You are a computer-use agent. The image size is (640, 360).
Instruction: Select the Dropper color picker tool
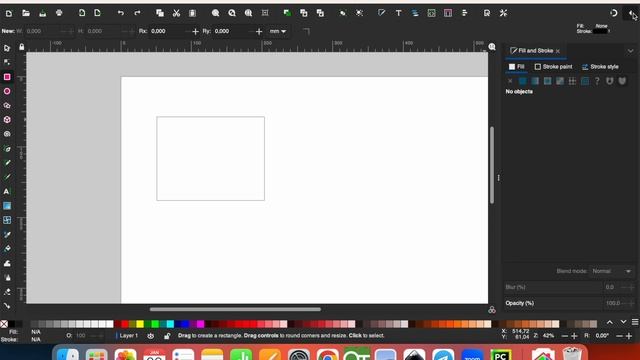(7, 235)
